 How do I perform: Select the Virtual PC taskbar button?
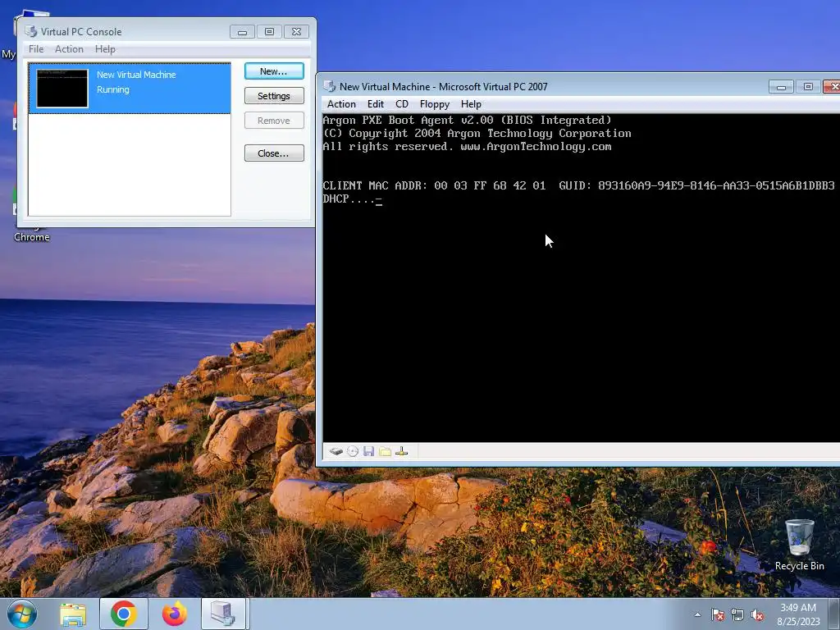(x=223, y=614)
